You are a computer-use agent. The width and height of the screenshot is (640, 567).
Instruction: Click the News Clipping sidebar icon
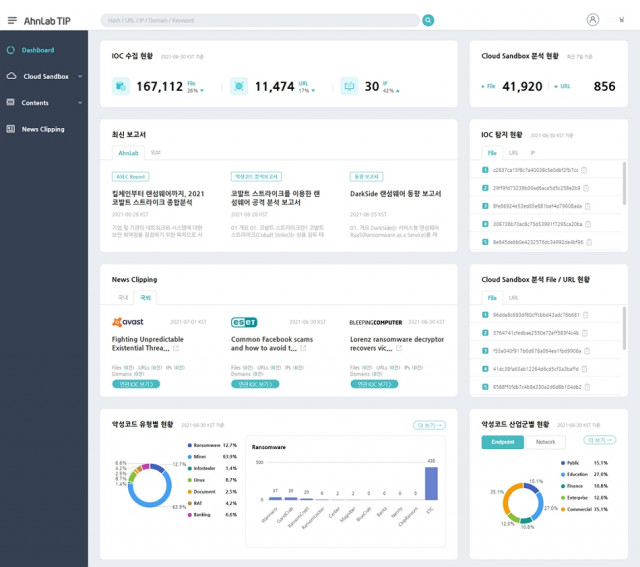pyautogui.click(x=11, y=129)
